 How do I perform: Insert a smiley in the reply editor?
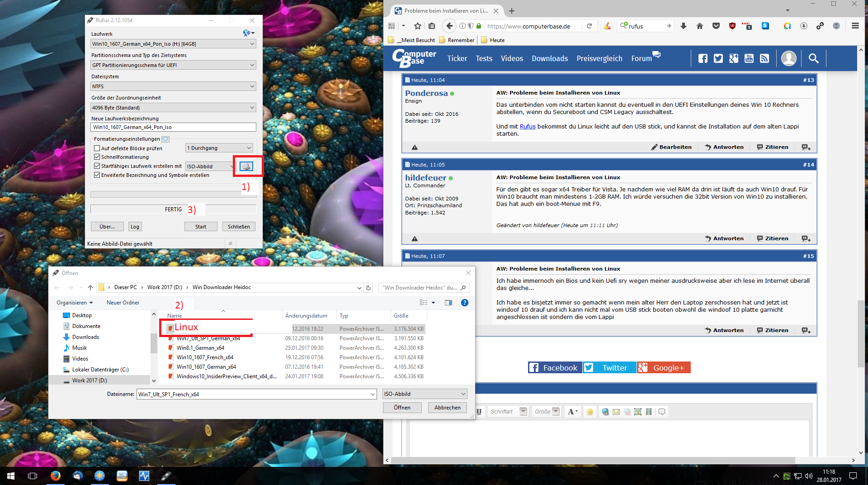click(x=590, y=412)
